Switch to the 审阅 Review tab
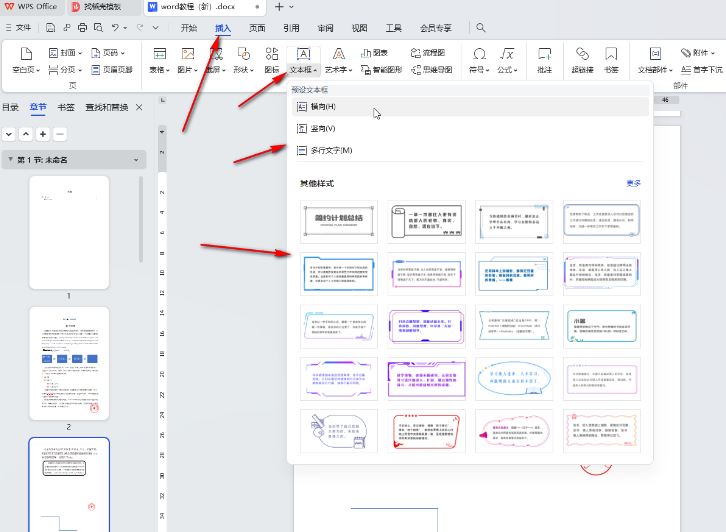The height and width of the screenshot is (532, 726). (325, 28)
